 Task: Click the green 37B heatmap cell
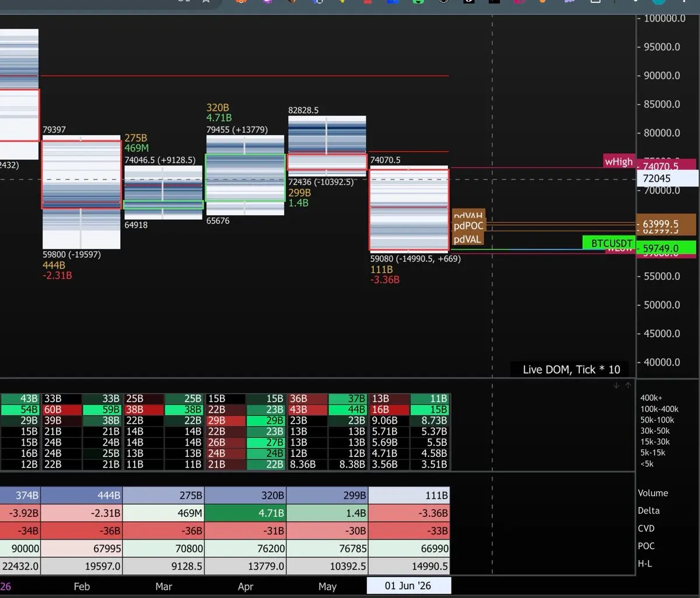tap(348, 399)
